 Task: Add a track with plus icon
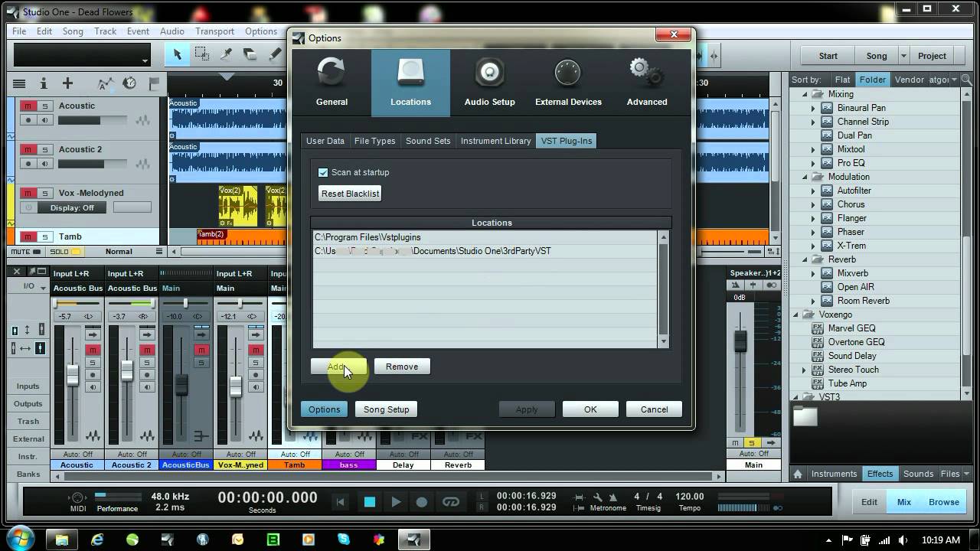67,83
